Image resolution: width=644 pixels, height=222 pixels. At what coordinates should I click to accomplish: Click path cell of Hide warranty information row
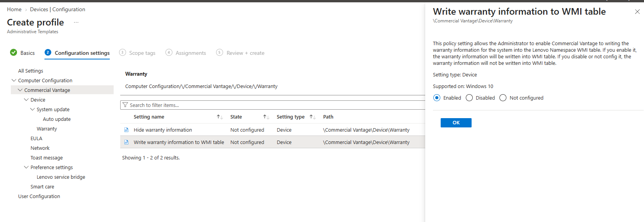366,130
